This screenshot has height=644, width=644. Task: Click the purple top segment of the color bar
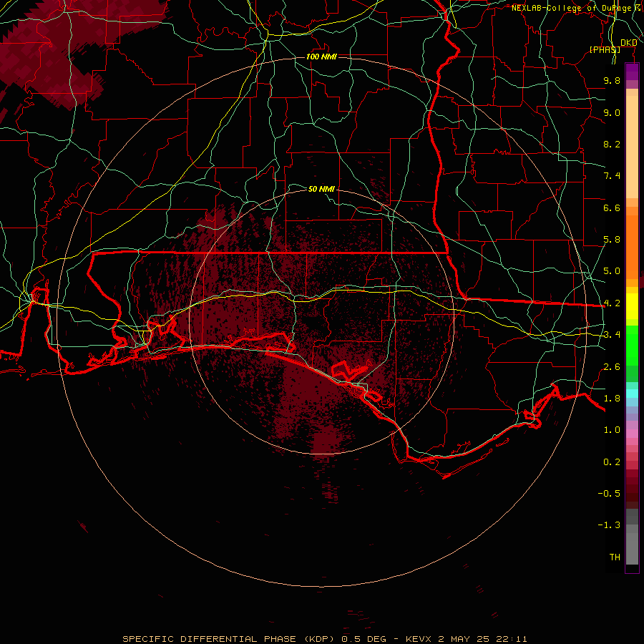[632, 72]
